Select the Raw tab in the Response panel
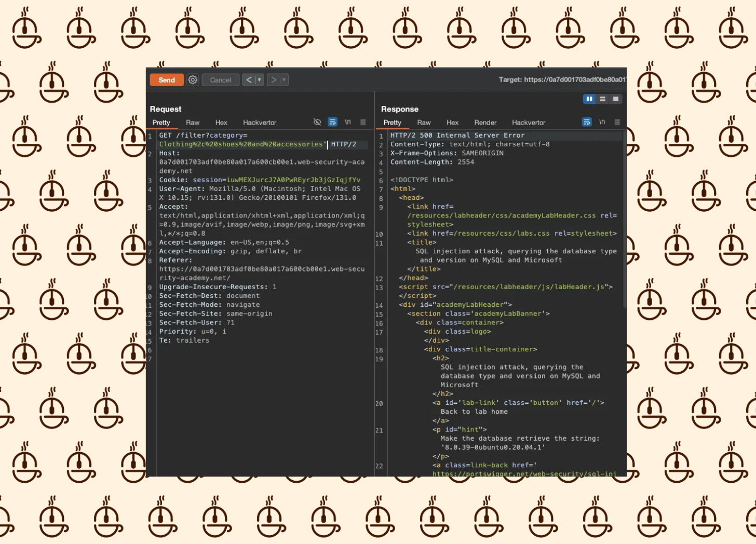This screenshot has height=544, width=756. click(424, 123)
